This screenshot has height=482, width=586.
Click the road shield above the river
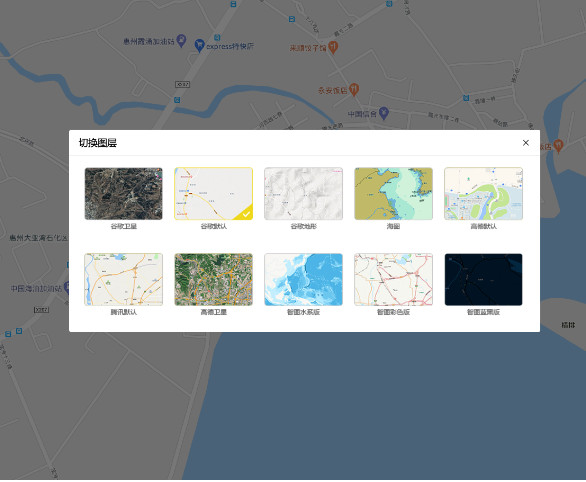tap(182, 84)
